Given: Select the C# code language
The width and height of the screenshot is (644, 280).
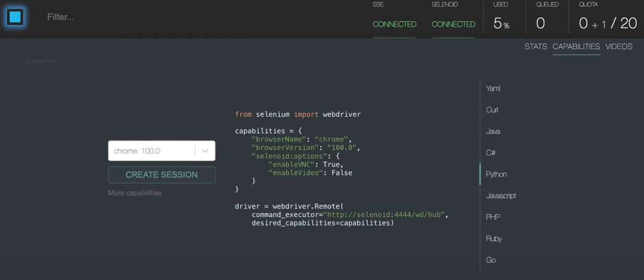Looking at the screenshot, I should (491, 153).
